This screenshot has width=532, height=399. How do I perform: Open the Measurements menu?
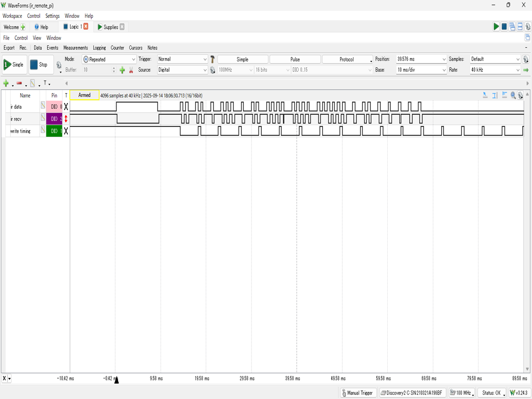tap(75, 48)
